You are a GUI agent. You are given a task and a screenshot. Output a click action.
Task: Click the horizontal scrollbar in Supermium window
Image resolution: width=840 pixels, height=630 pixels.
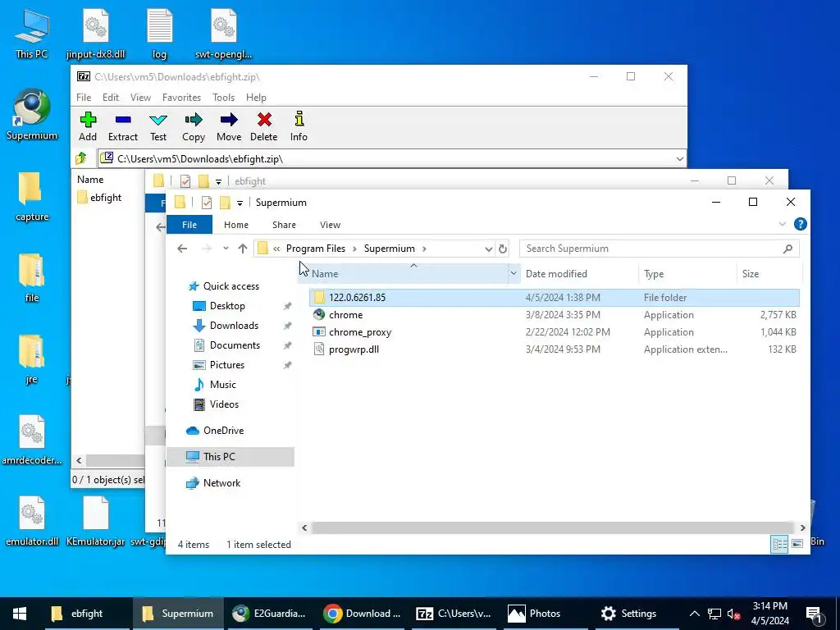pos(552,527)
